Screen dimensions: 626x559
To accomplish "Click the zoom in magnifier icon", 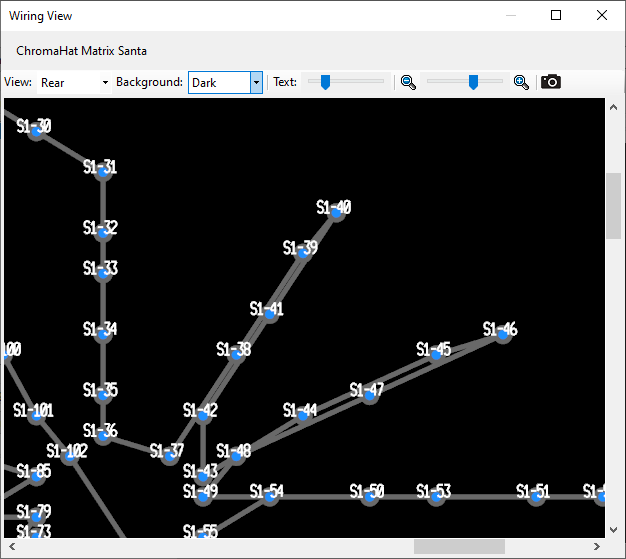I will click(x=521, y=82).
